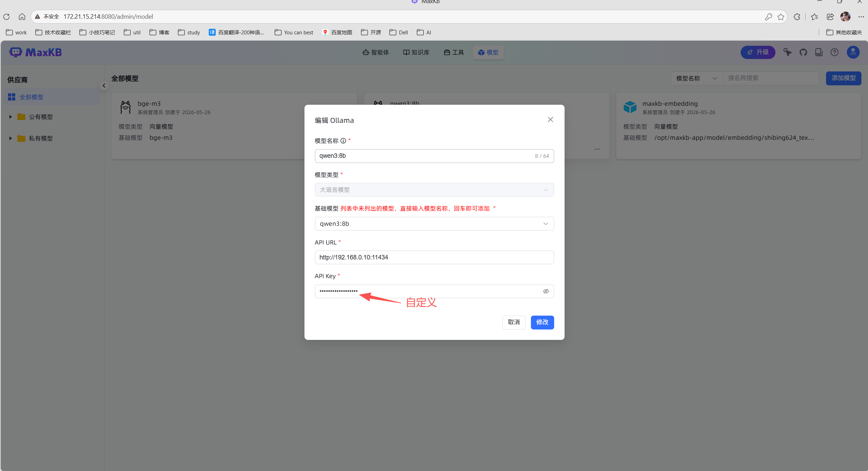Open the 博客 bookmarks folder
This screenshot has height=471, width=868.
point(160,33)
